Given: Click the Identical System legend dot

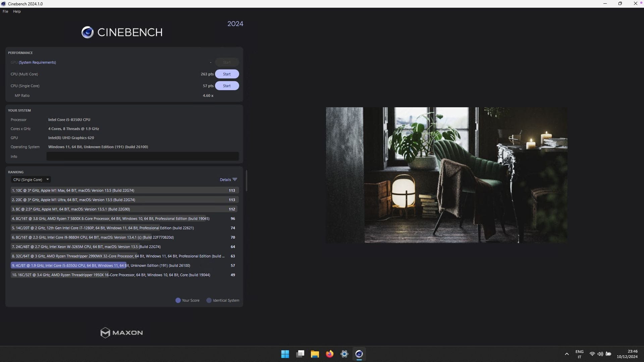Looking at the screenshot, I should click(209, 300).
